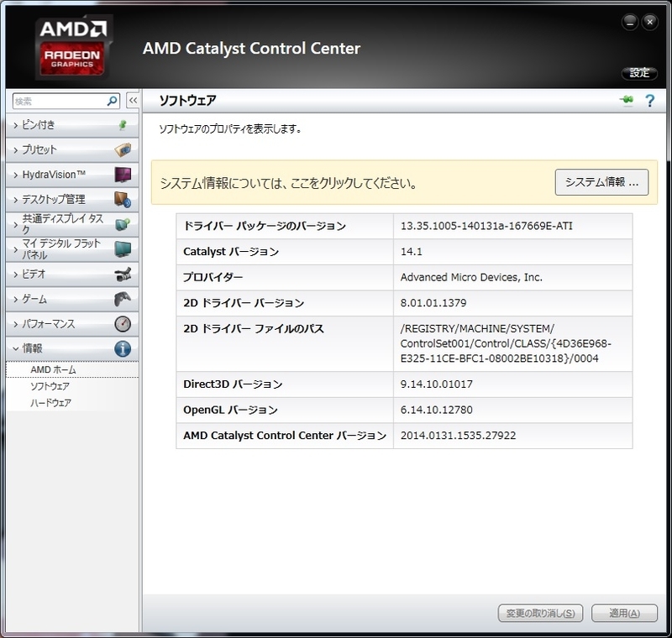The image size is (672, 638).
Task: Click the システム情報 button
Action: click(x=601, y=182)
